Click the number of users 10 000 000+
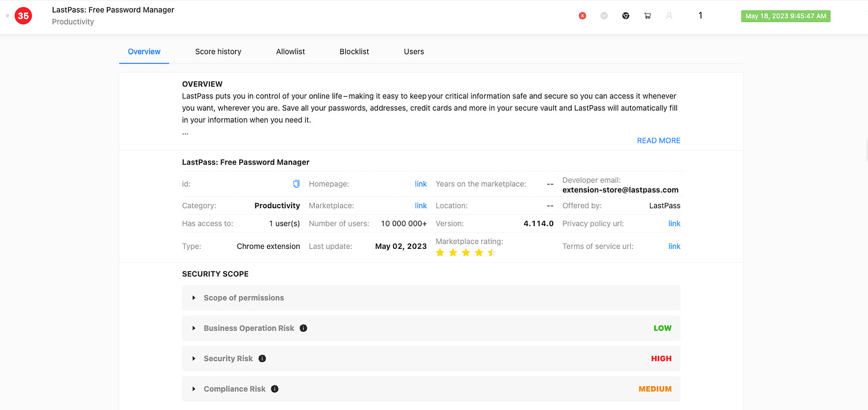Viewport: 868px width, 410px height. [x=404, y=223]
